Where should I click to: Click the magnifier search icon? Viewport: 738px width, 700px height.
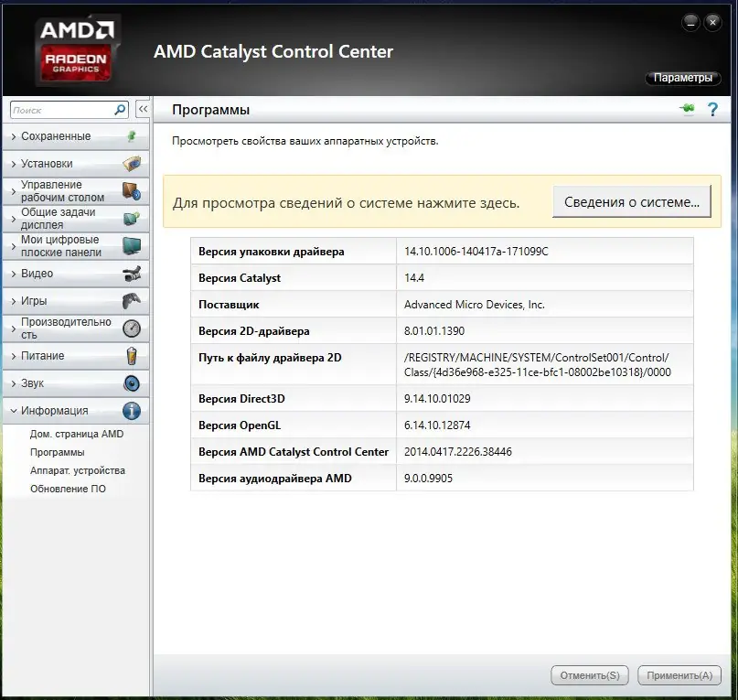[120, 110]
